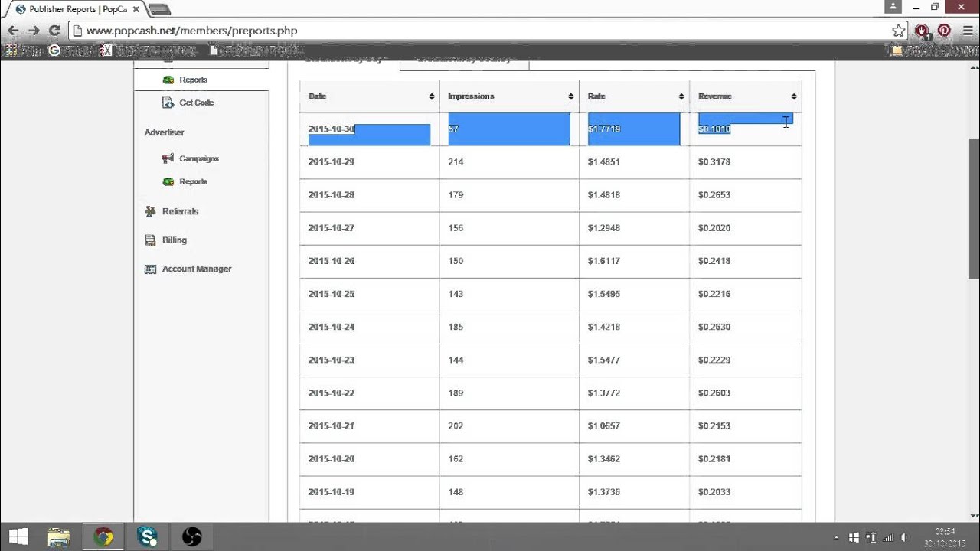The height and width of the screenshot is (551, 980).
Task: Click the ad blocker extension icon
Action: (921, 31)
